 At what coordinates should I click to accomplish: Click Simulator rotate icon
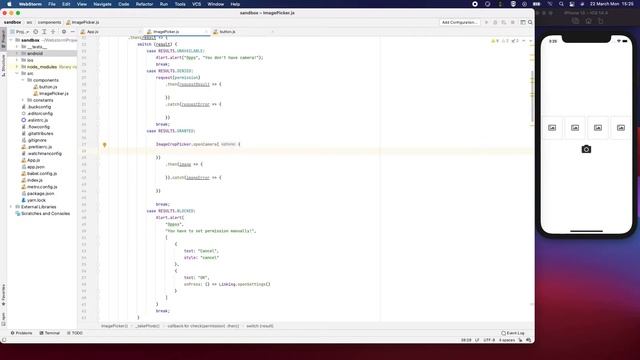[x=601, y=21]
